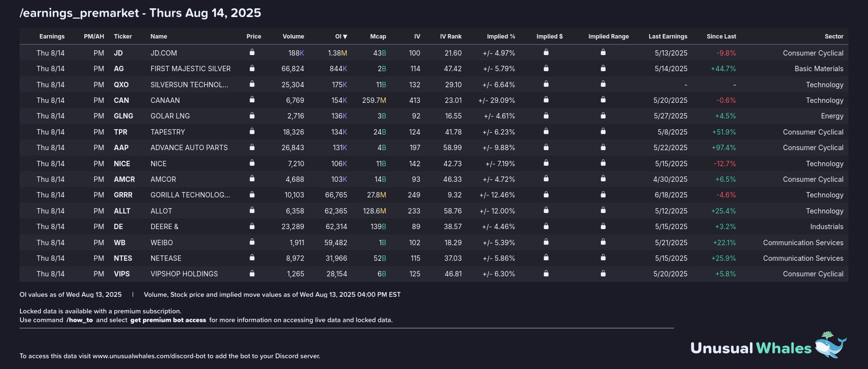
Task: Click WB's Communication Services sector
Action: coord(803,243)
